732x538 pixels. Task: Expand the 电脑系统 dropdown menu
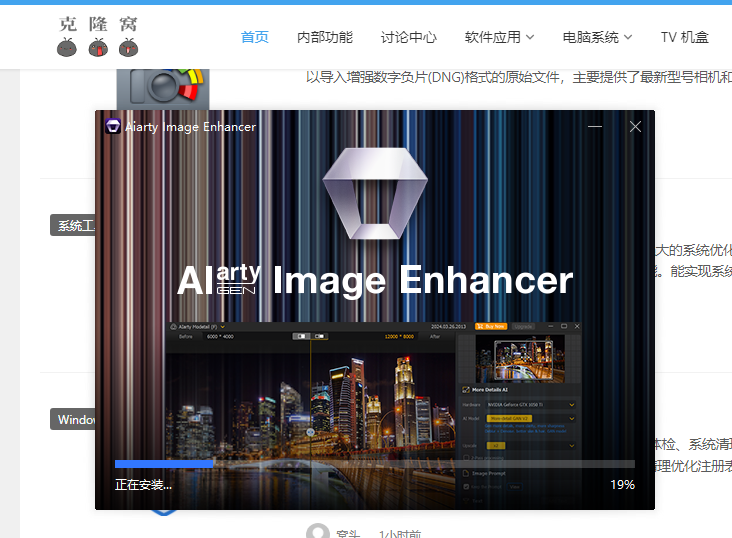pyautogui.click(x=597, y=37)
